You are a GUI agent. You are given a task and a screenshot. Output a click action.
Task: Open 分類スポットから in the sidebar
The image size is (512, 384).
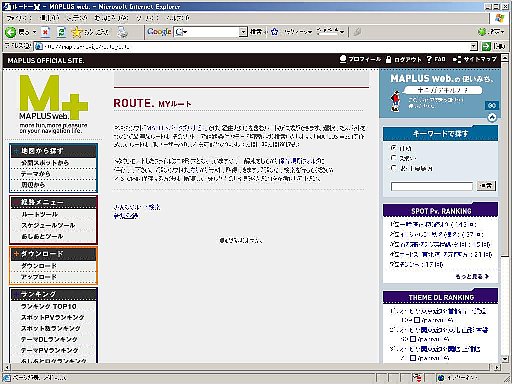click(x=45, y=163)
